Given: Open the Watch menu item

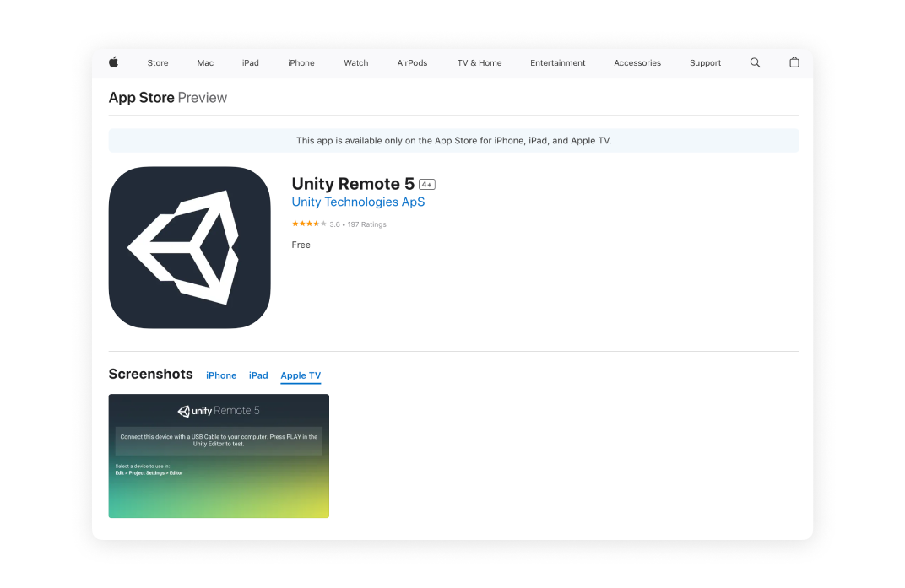Looking at the screenshot, I should coord(356,63).
